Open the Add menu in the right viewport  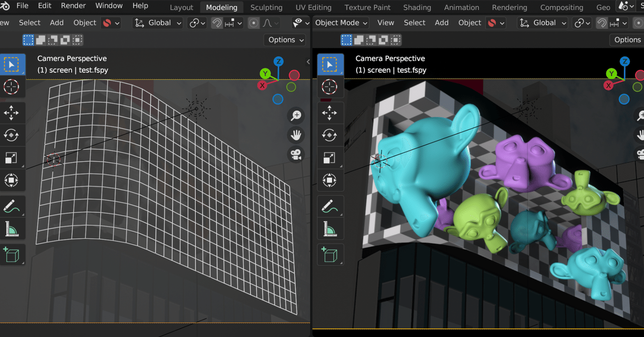tap(441, 23)
